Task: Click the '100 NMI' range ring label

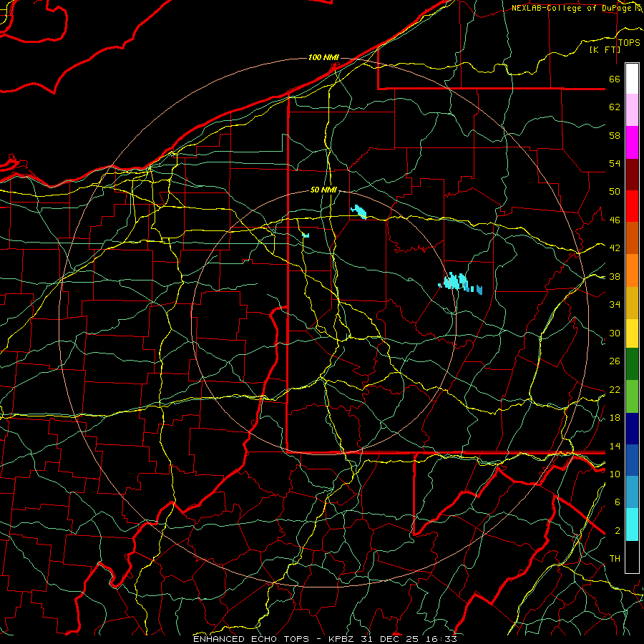Action: point(323,57)
